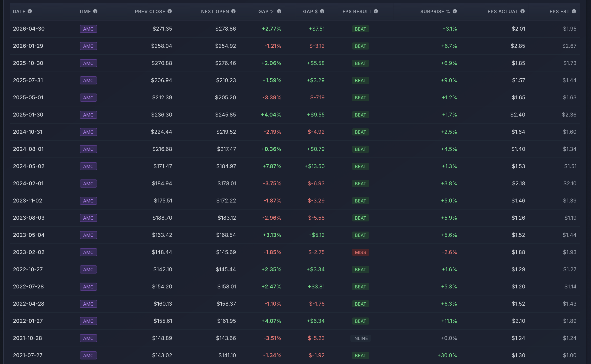Viewport: 591px width, 364px height.
Task: Click the surprise value +30.0%
Action: click(x=447, y=355)
